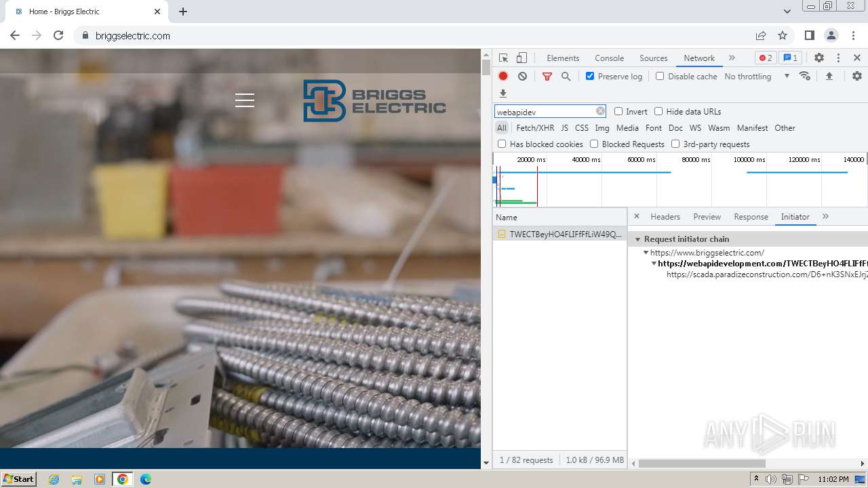Stop recording the network log

pyautogui.click(x=503, y=77)
